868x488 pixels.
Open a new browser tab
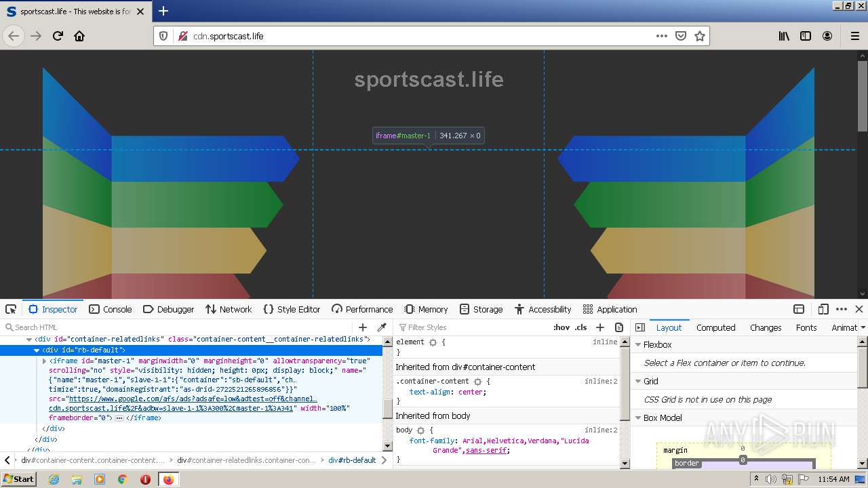coord(163,11)
